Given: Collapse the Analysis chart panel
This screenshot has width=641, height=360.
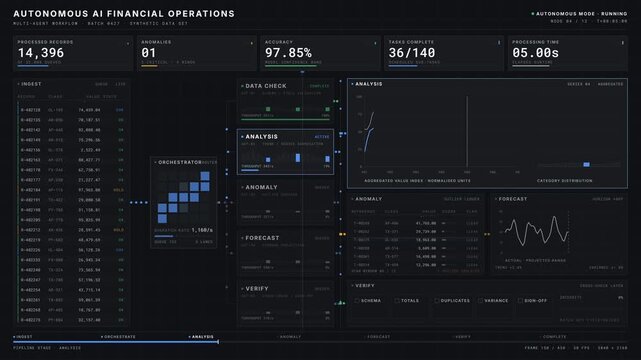Looking at the screenshot, I should coord(352,84).
